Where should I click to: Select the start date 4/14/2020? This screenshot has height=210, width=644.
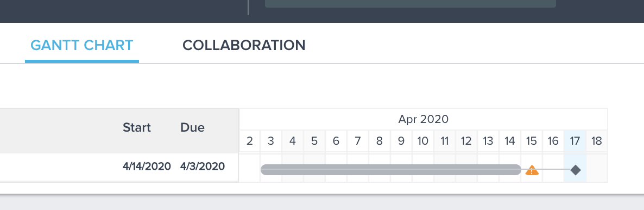pyautogui.click(x=147, y=166)
